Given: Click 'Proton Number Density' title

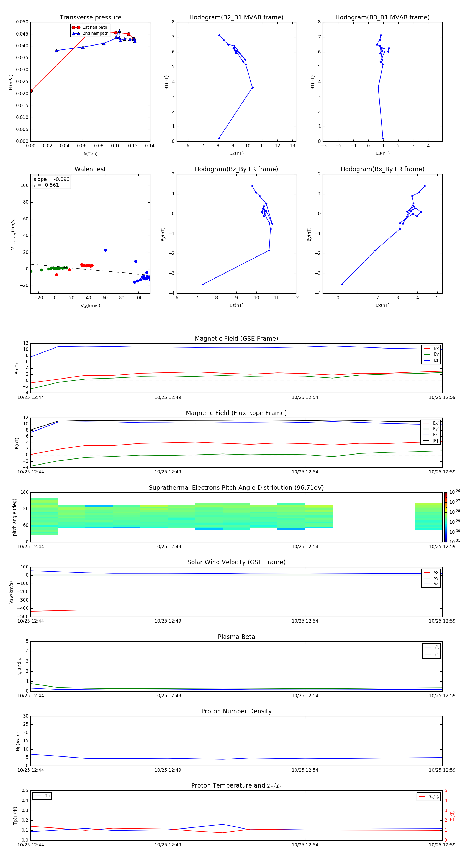Looking at the screenshot, I should (x=236, y=711).
